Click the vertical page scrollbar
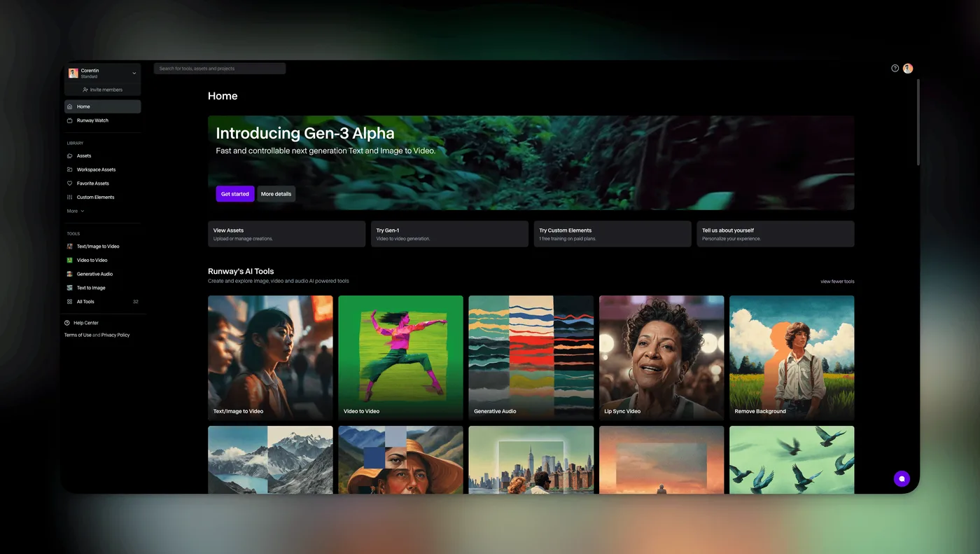This screenshot has width=980, height=554. click(918, 123)
